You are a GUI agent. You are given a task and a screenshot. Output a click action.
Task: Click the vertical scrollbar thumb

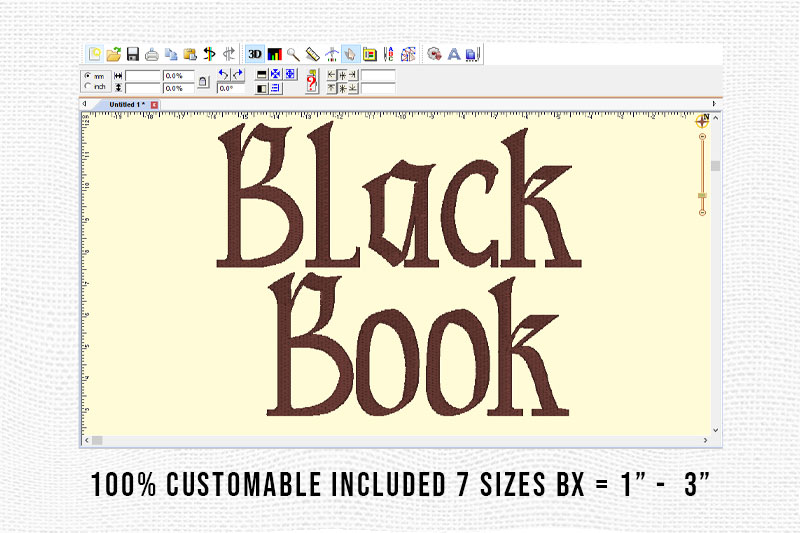point(716,166)
